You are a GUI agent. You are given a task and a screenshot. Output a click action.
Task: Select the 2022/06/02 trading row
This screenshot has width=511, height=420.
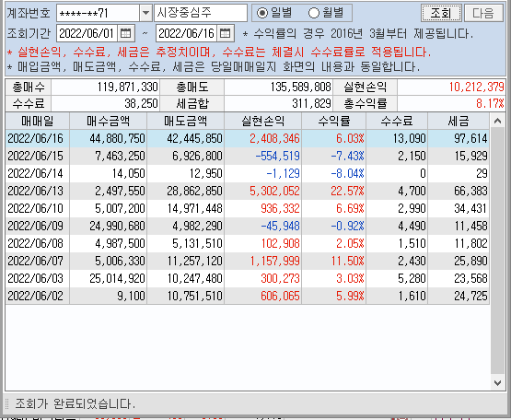248,296
